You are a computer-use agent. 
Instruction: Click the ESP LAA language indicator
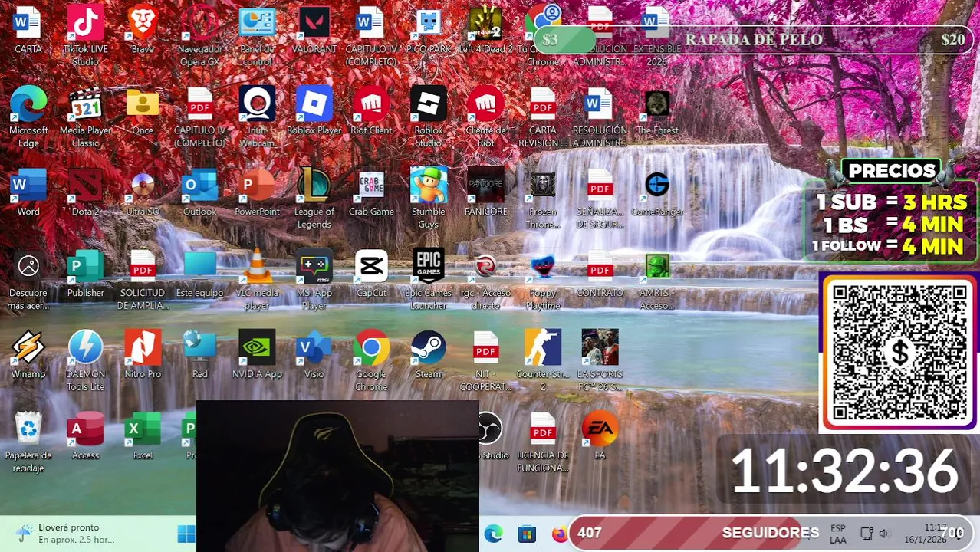coord(838,534)
